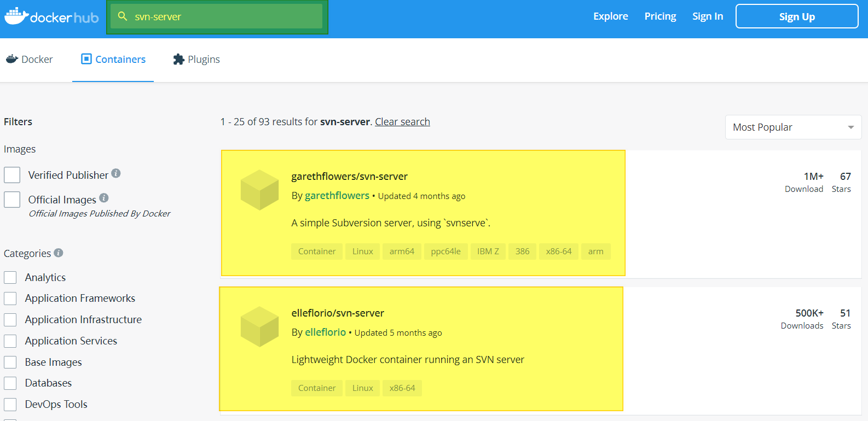Click the Docker Hub whale logo
The image size is (868, 421).
tap(51, 17)
